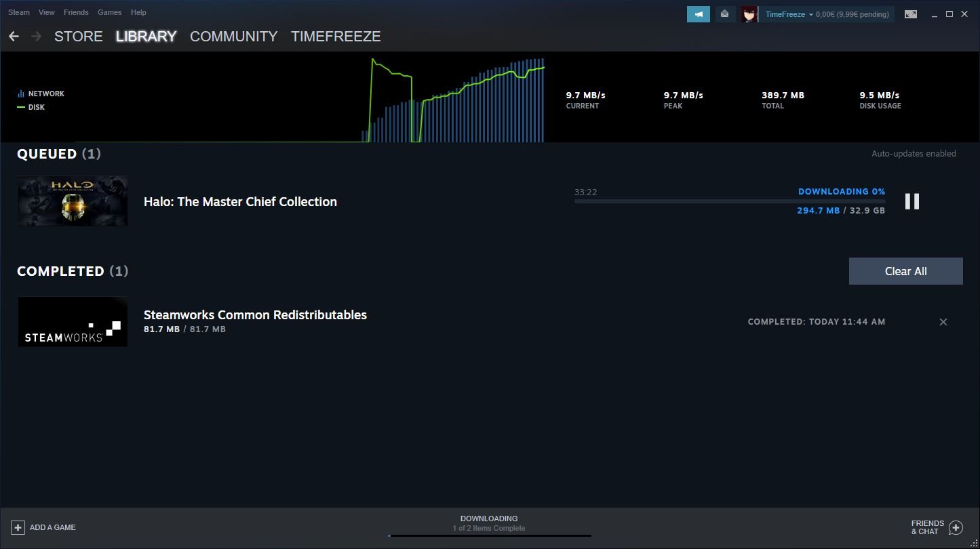Minimize the Steam window
This screenshot has height=549, width=980.
[x=935, y=14]
